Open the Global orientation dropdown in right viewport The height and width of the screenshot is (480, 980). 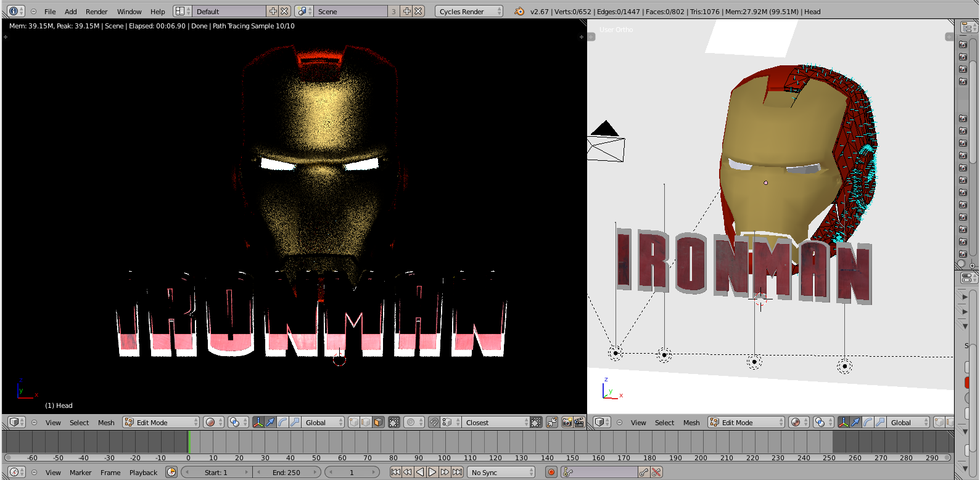click(908, 423)
